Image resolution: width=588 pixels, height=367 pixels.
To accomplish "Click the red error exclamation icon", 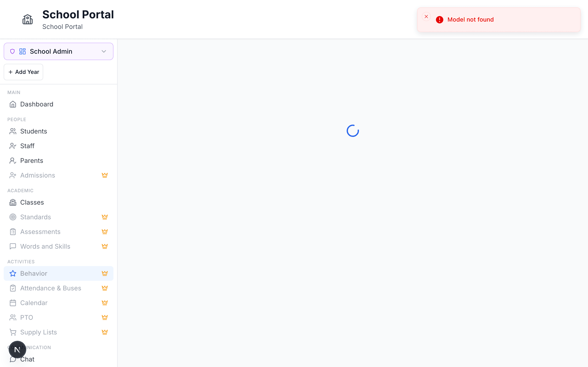I will point(440,20).
